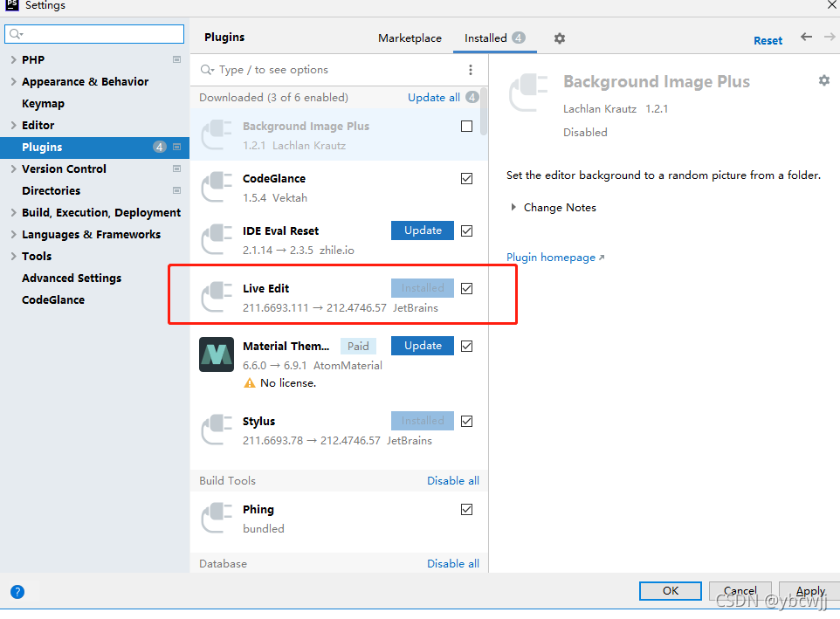Screen dimensions: 840x619
Task: Click the plugin filter search field
Action: [329, 70]
